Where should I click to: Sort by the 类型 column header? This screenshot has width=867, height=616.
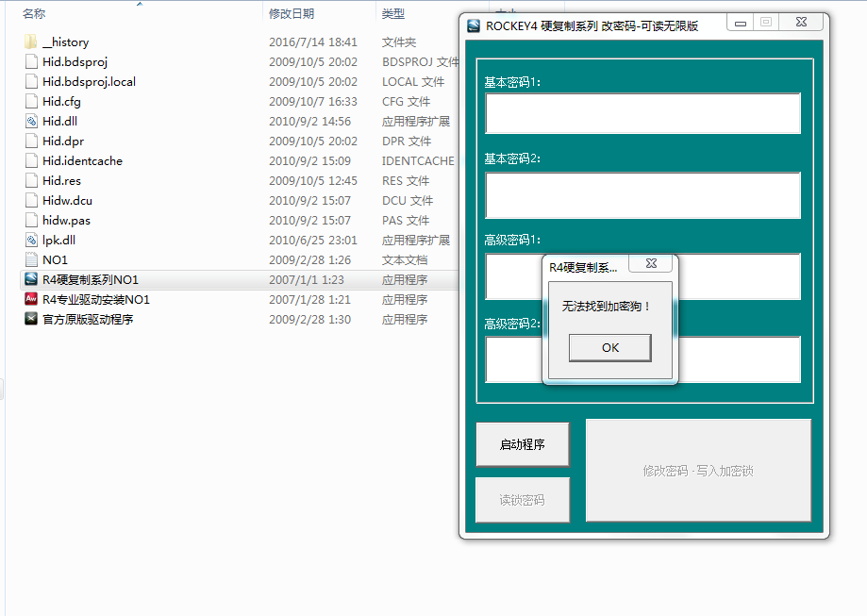(393, 14)
